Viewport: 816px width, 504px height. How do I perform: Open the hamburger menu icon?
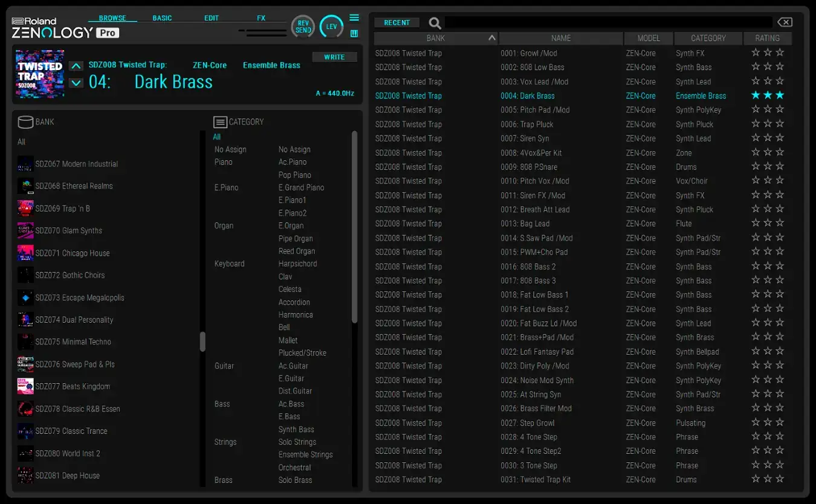354,18
